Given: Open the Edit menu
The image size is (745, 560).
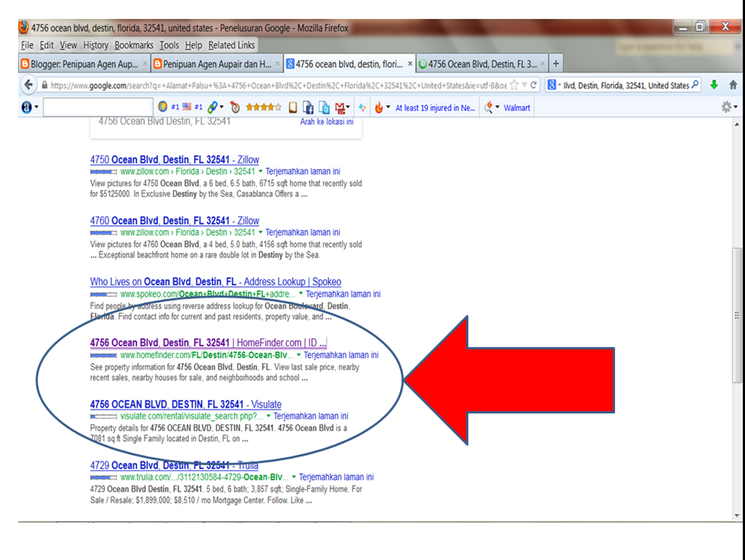Looking at the screenshot, I should point(46,45).
